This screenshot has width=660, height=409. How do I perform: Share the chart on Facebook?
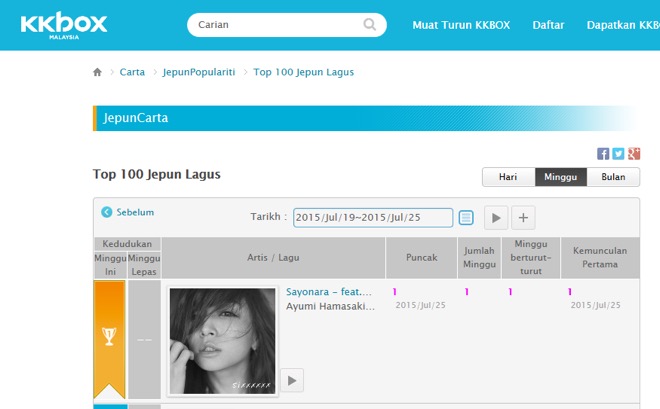tap(603, 154)
